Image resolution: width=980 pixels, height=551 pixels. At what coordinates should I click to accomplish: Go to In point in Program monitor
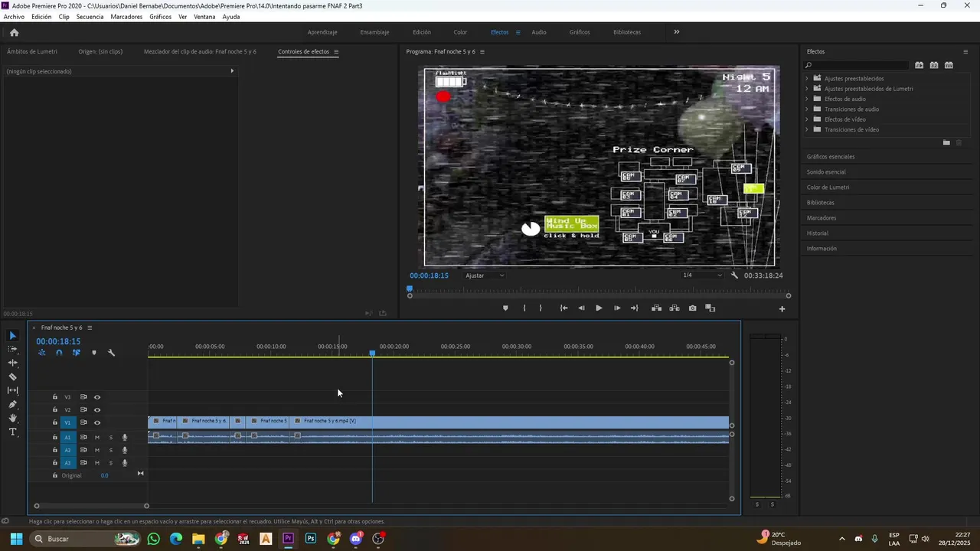point(563,308)
